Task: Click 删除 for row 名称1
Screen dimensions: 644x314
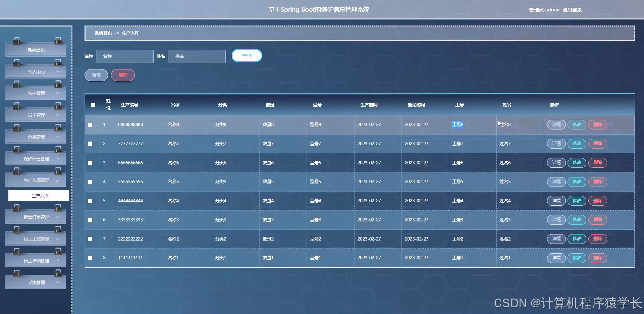Action: click(598, 258)
